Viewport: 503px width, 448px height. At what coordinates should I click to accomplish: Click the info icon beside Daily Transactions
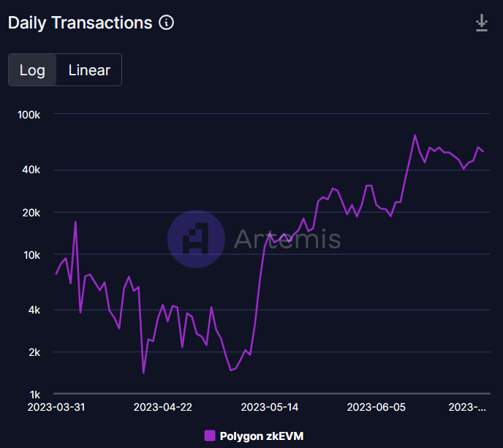point(166,23)
